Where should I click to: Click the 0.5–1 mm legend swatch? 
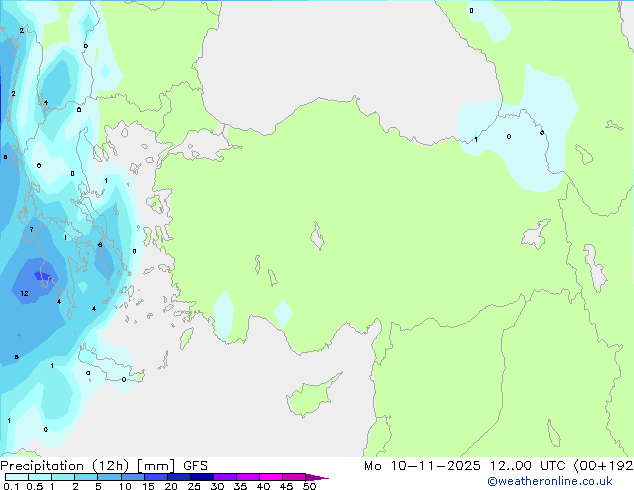(x=40, y=477)
